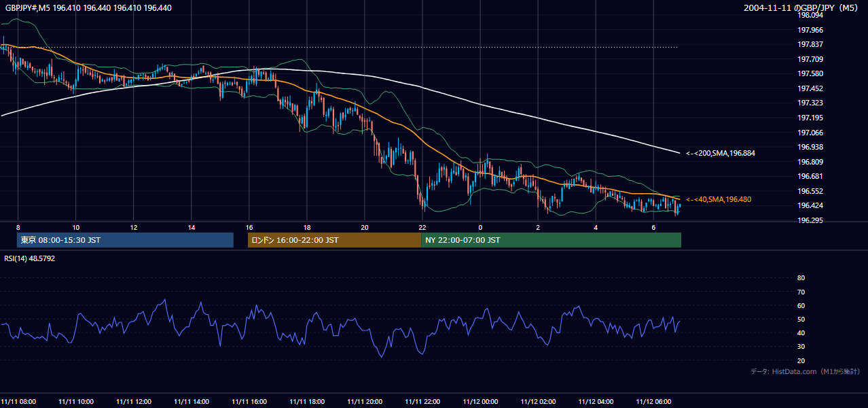Click hour label 22 under price chart

[422, 227]
